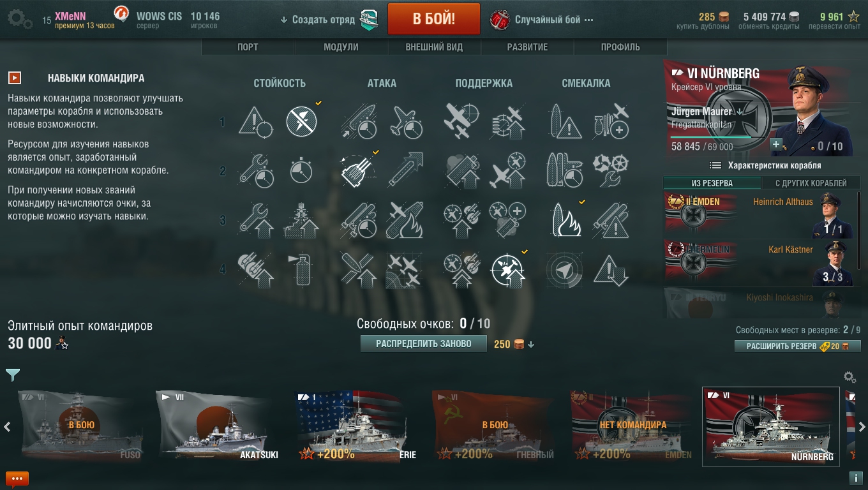Open the chat bubble icon at bottom-left

pyautogui.click(x=17, y=478)
